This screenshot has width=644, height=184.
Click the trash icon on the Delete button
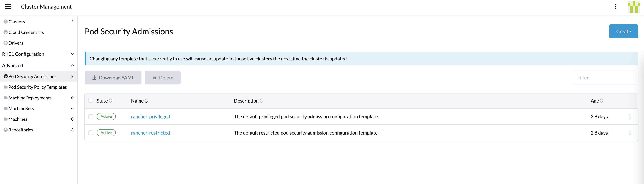pos(155,77)
